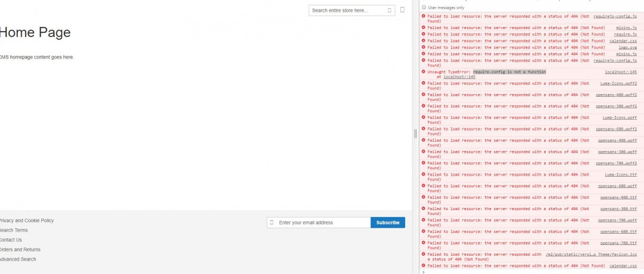Click highlighted 'require.config is not a function' text
The height and width of the screenshot is (274, 644).
coord(509,71)
